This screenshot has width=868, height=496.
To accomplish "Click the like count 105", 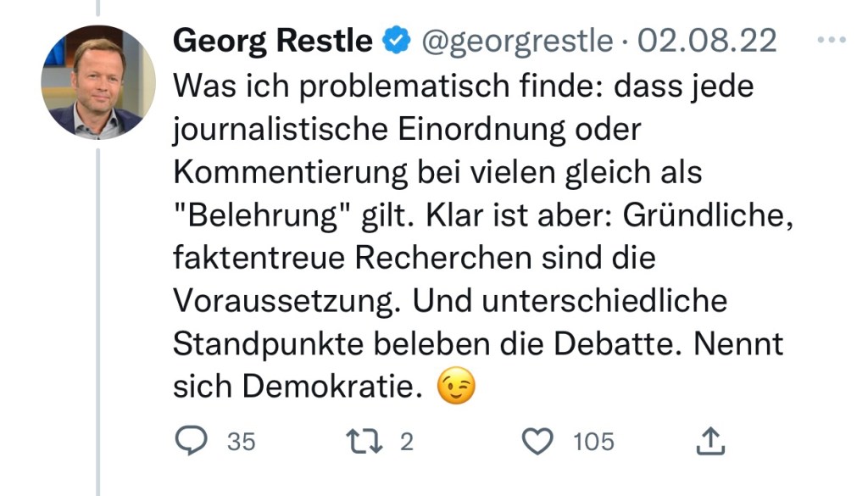I will (593, 442).
